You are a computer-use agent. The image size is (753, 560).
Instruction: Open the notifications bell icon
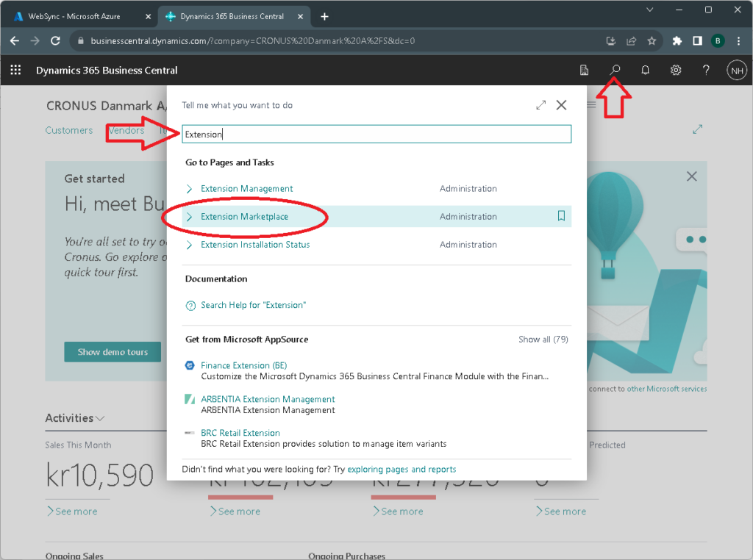pyautogui.click(x=646, y=71)
